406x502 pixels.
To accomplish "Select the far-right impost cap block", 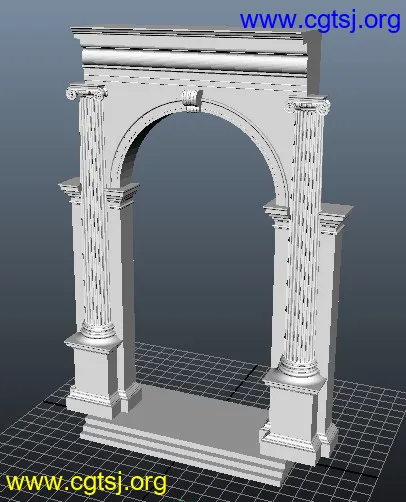I will tap(336, 218).
